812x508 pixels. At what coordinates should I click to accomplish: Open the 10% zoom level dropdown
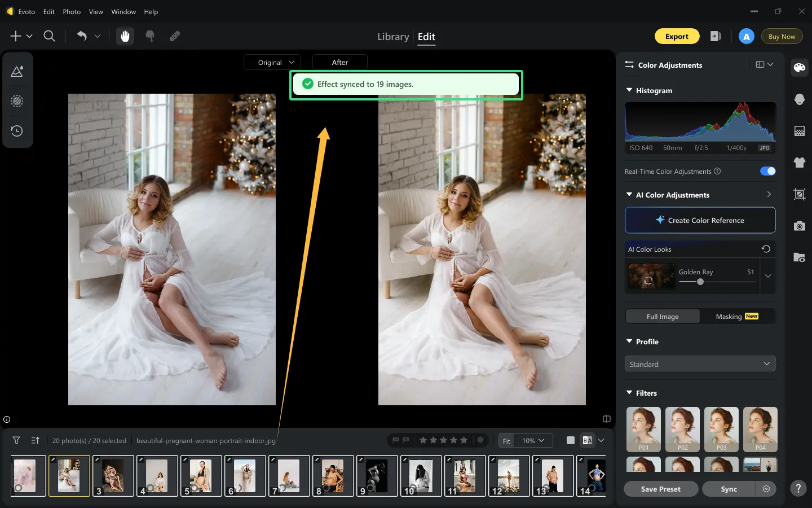(533, 440)
